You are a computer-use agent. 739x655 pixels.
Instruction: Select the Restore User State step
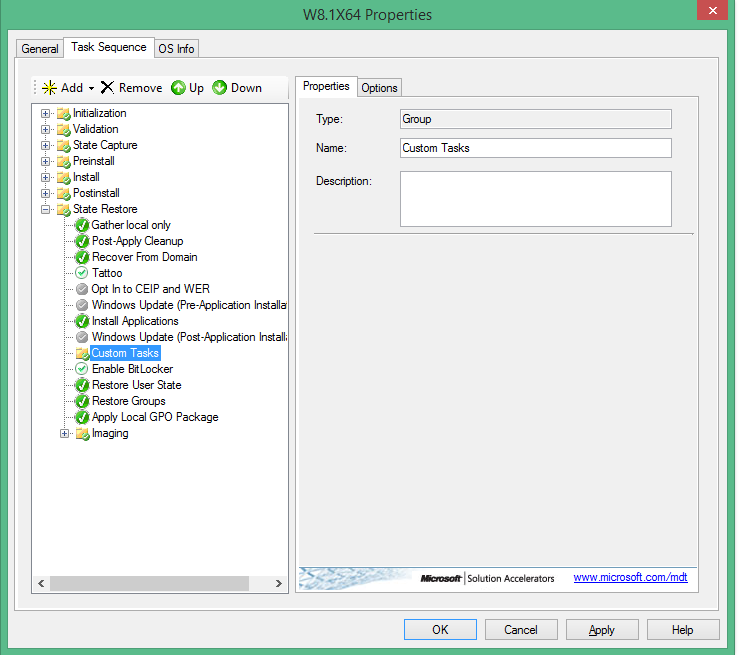pos(136,385)
